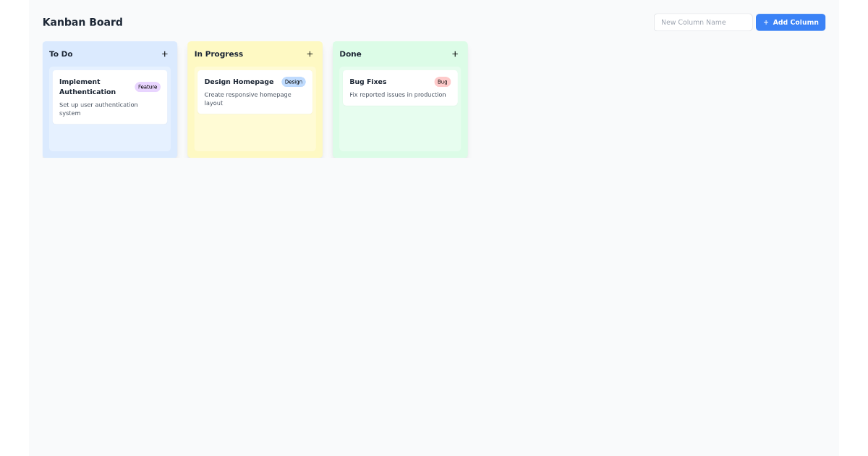Image resolution: width=868 pixels, height=456 pixels.
Task: Click the Add Column button
Action: pos(791,22)
